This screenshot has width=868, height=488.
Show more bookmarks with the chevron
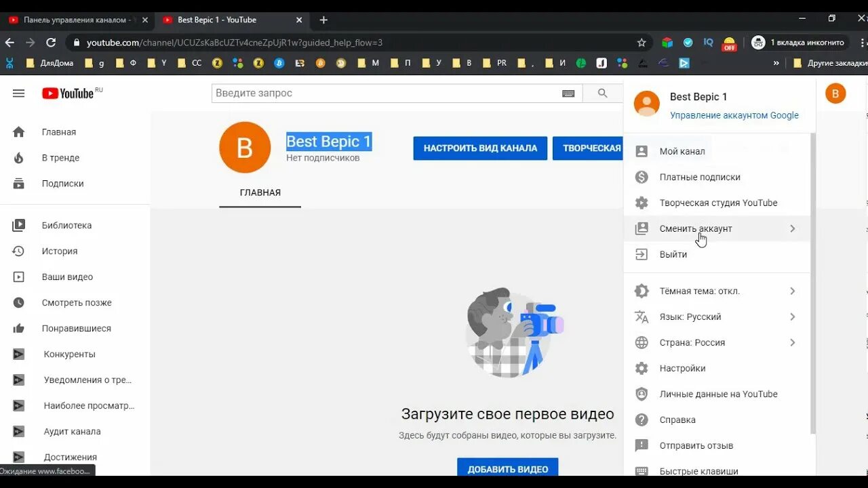coord(776,63)
